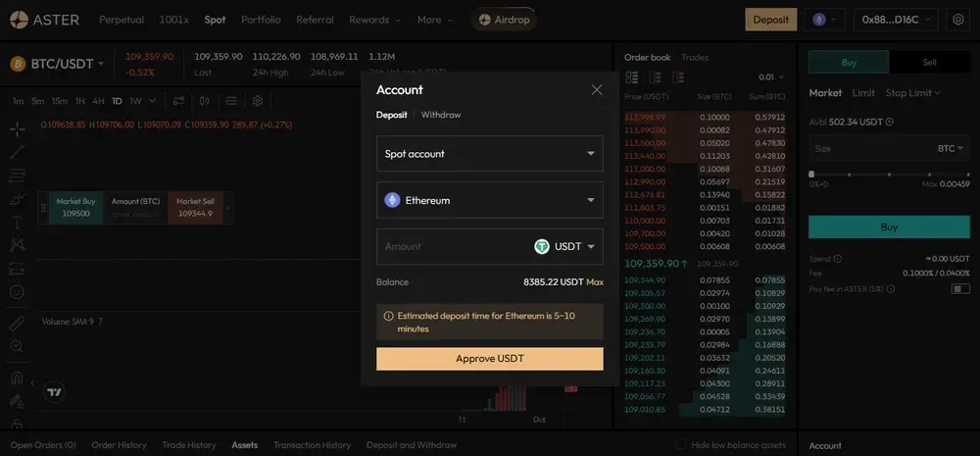Click the TradingView logo on chart
The image size is (980, 456).
[54, 392]
